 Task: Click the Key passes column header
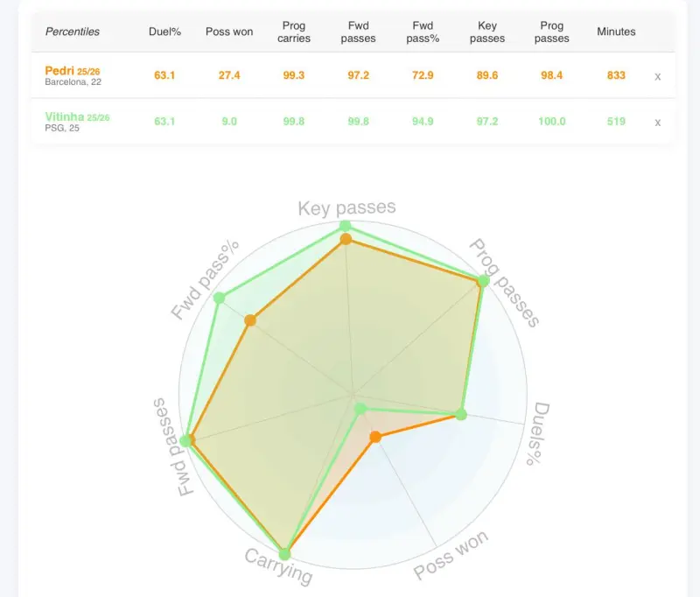pos(487,32)
